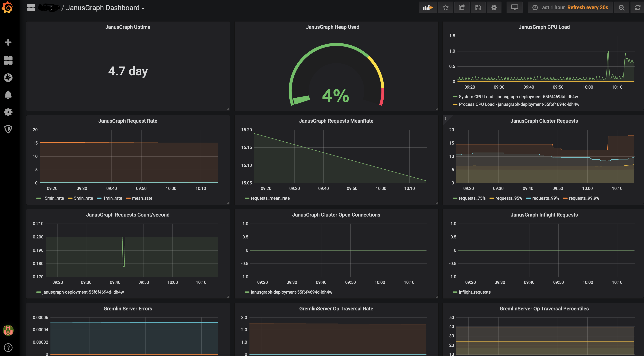Open the JanusGraph CPU Load panel menu
The height and width of the screenshot is (356, 644).
tap(544, 27)
